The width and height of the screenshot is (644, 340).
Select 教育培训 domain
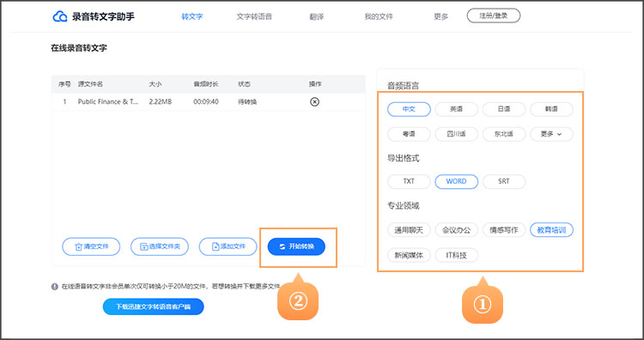click(552, 230)
